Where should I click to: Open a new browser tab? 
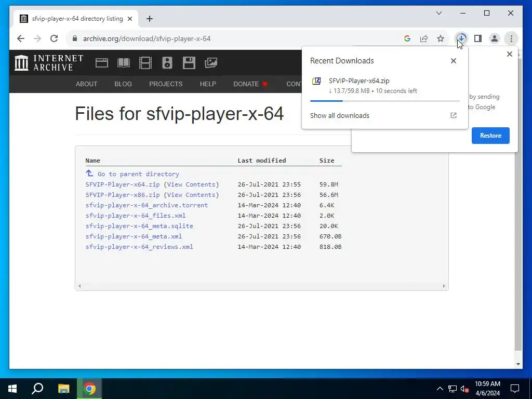(150, 19)
